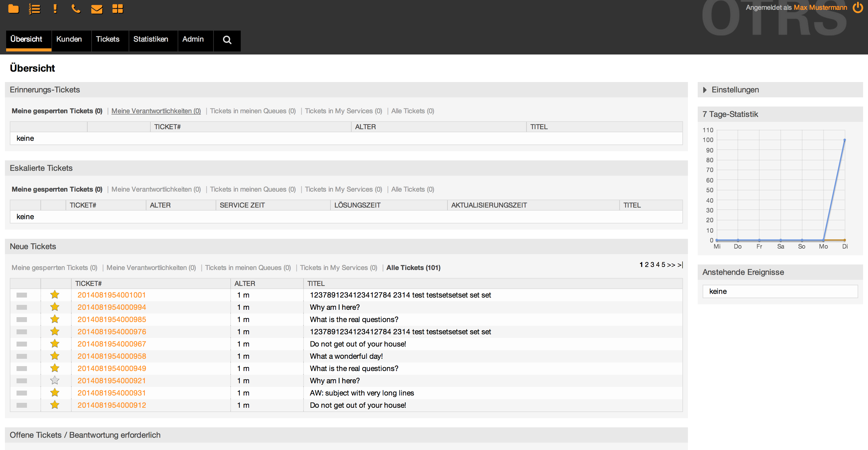Open the numbered list queue view icon
868x450 pixels.
coord(34,9)
